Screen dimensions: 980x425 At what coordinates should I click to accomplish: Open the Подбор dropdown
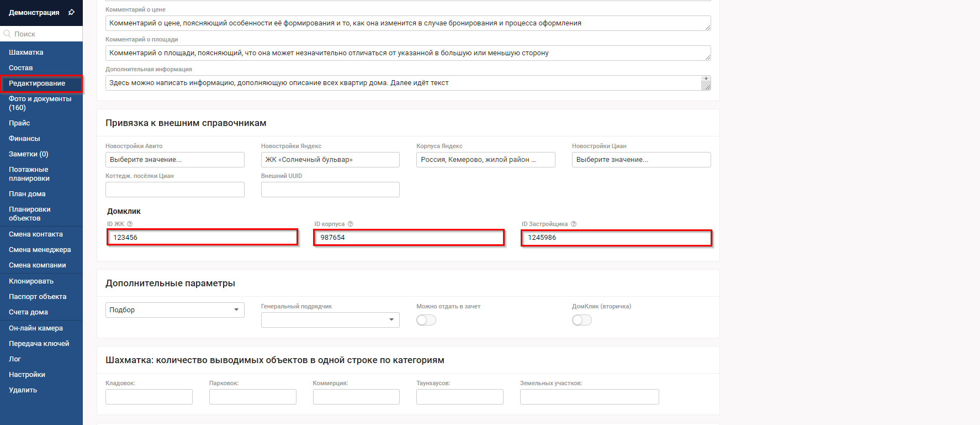point(174,310)
